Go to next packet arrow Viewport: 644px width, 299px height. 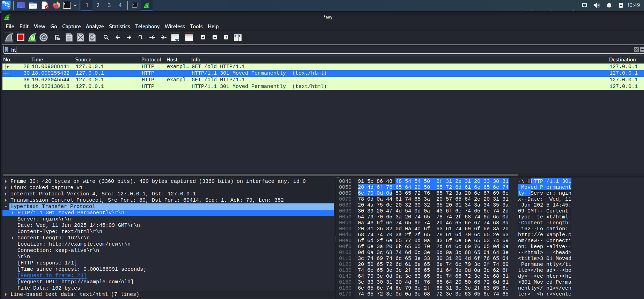129,37
